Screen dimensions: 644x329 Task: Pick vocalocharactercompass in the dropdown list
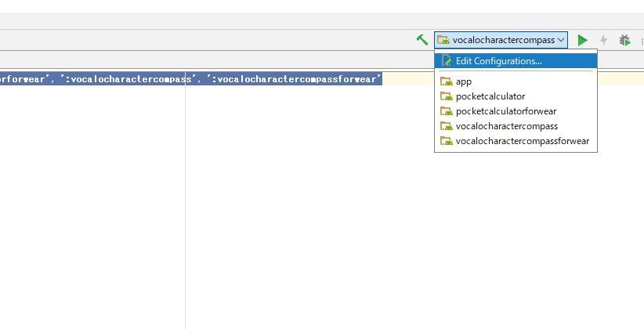click(x=507, y=126)
